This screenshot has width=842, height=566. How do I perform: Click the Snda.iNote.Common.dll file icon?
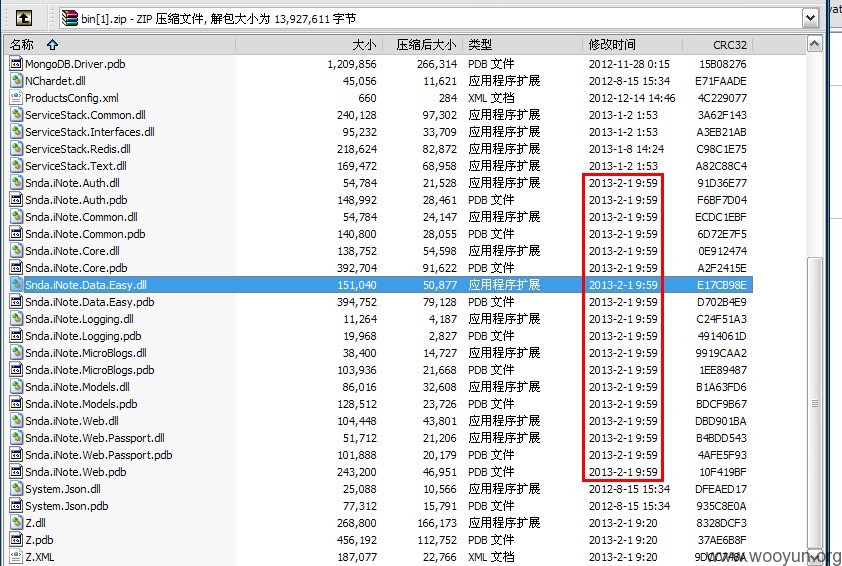point(17,217)
